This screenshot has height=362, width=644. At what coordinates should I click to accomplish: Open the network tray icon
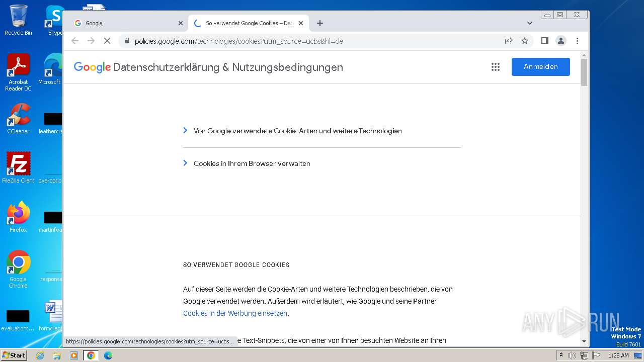584,355
